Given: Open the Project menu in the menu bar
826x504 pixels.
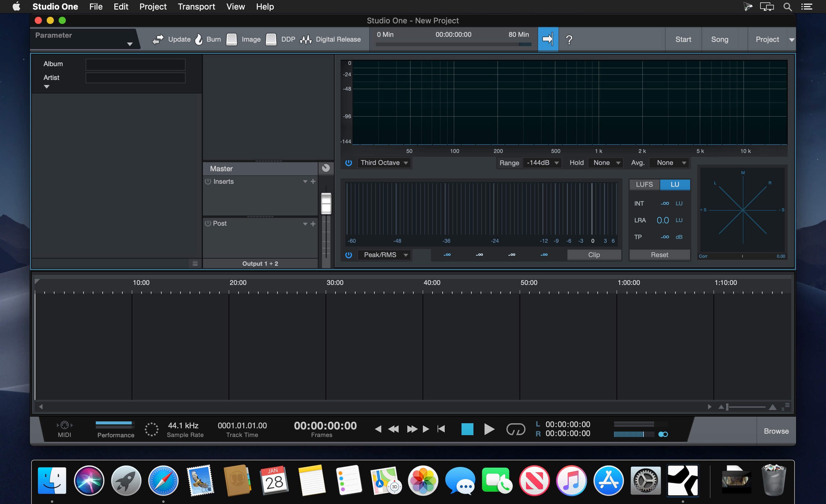Looking at the screenshot, I should [153, 7].
